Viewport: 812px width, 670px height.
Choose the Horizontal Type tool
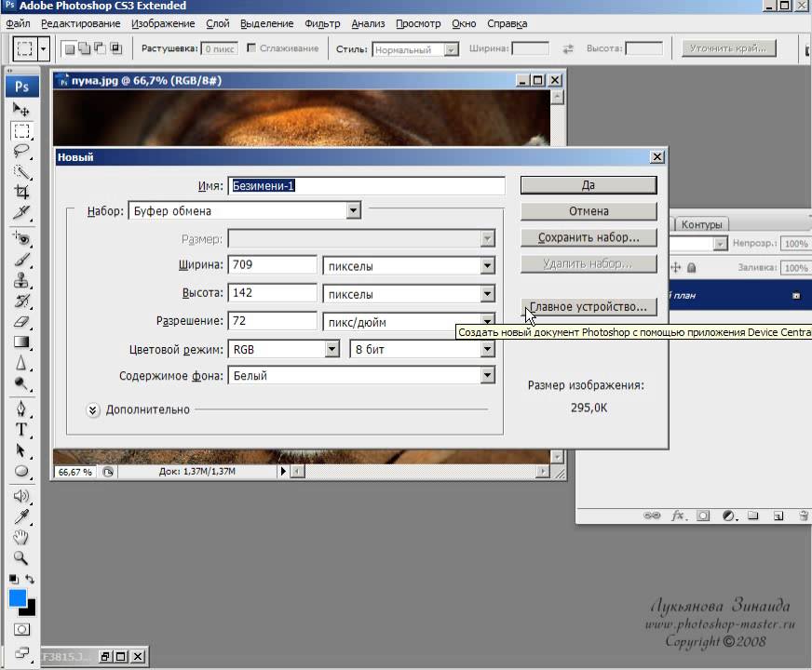click(20, 429)
